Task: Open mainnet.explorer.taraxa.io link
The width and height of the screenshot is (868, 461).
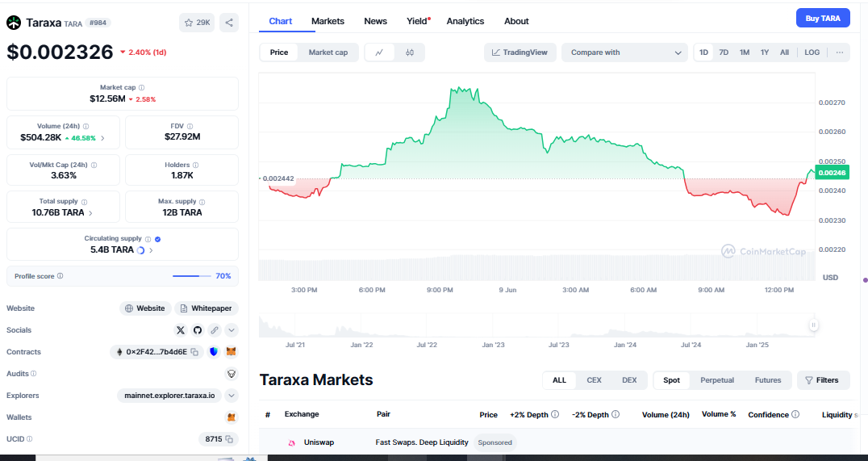Action: pos(169,396)
